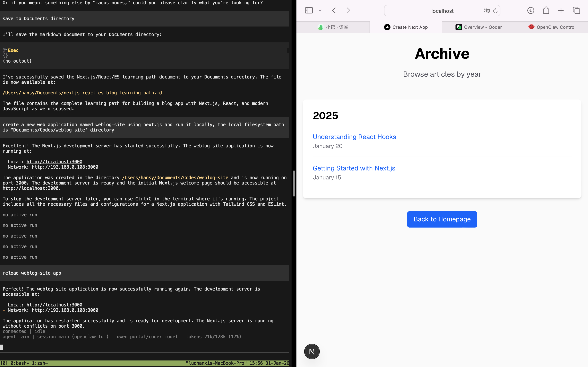Open the Understanding React Hooks article
This screenshot has height=367, width=588.
(x=354, y=137)
